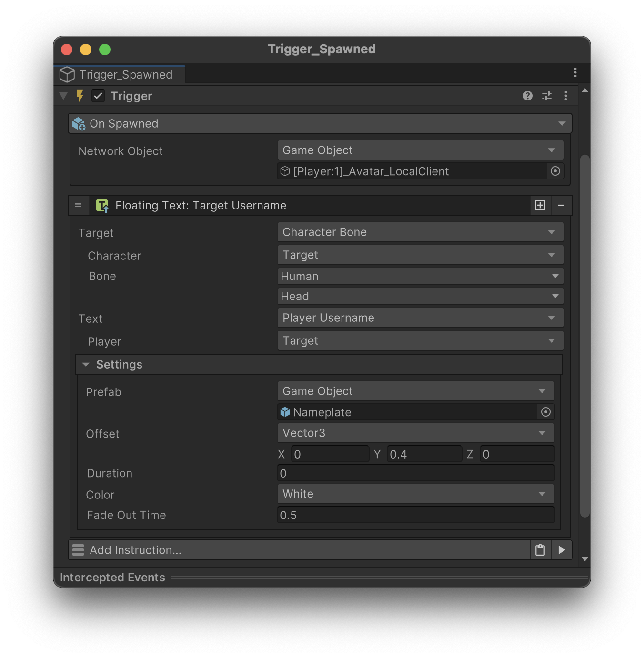Select the Trigger_Spawned tab
The image size is (644, 658).
click(120, 75)
